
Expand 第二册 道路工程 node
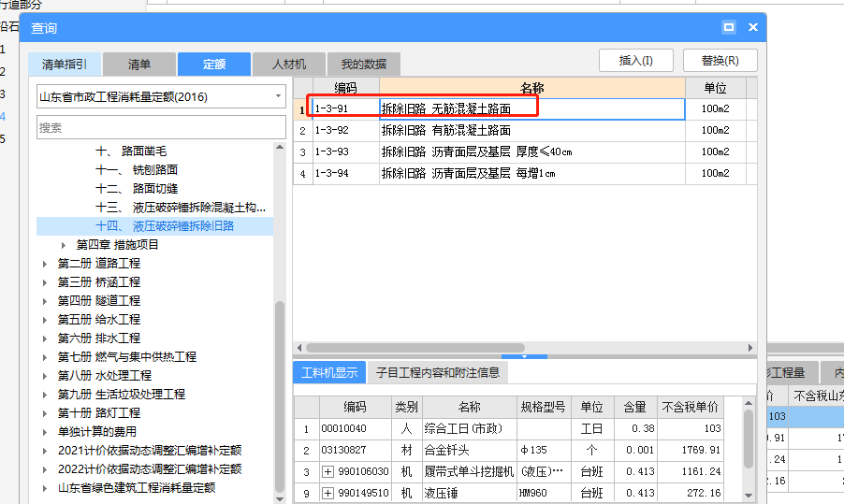point(45,264)
